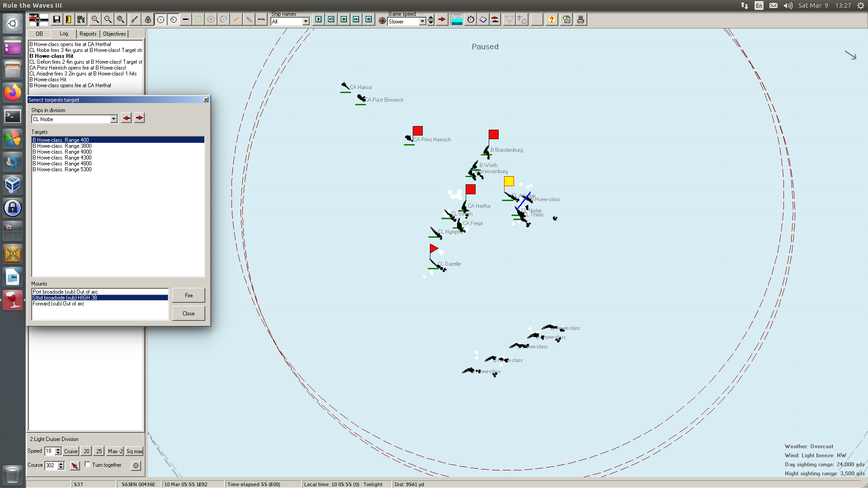Click the Close button in torpedo dialog
868x488 pixels.
pos(189,314)
